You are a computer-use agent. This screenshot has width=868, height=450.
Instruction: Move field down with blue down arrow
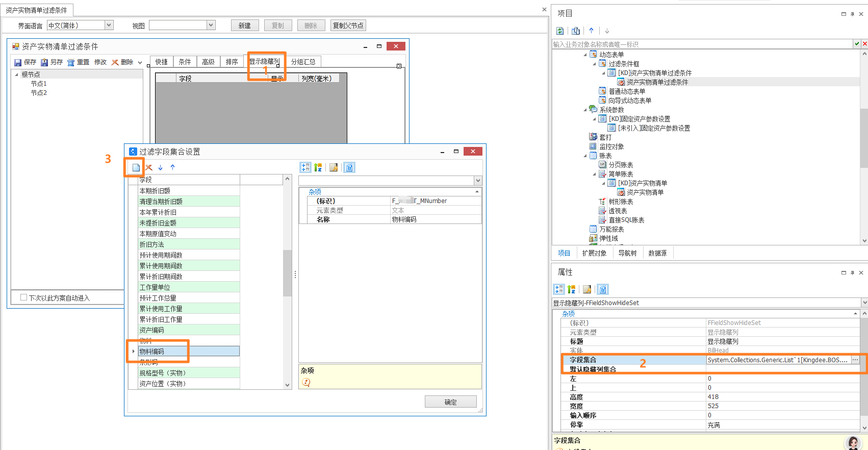click(161, 167)
